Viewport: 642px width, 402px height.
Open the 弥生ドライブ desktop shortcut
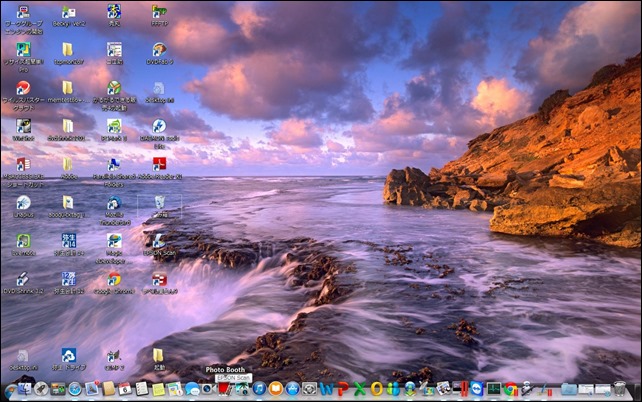68,359
